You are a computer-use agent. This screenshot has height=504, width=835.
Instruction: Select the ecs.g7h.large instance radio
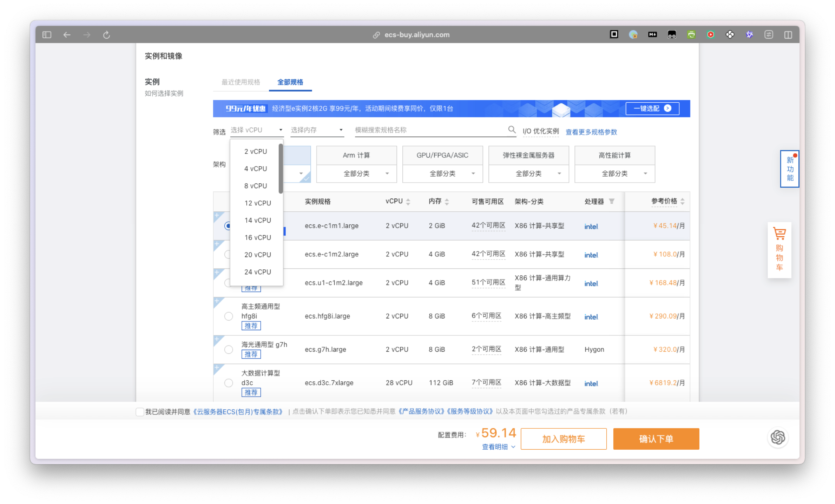[x=228, y=349]
